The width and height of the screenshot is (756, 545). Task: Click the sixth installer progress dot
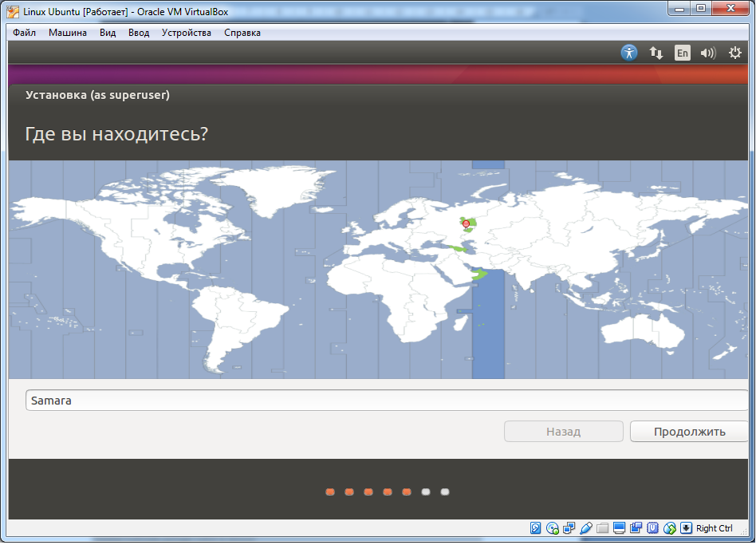click(426, 492)
